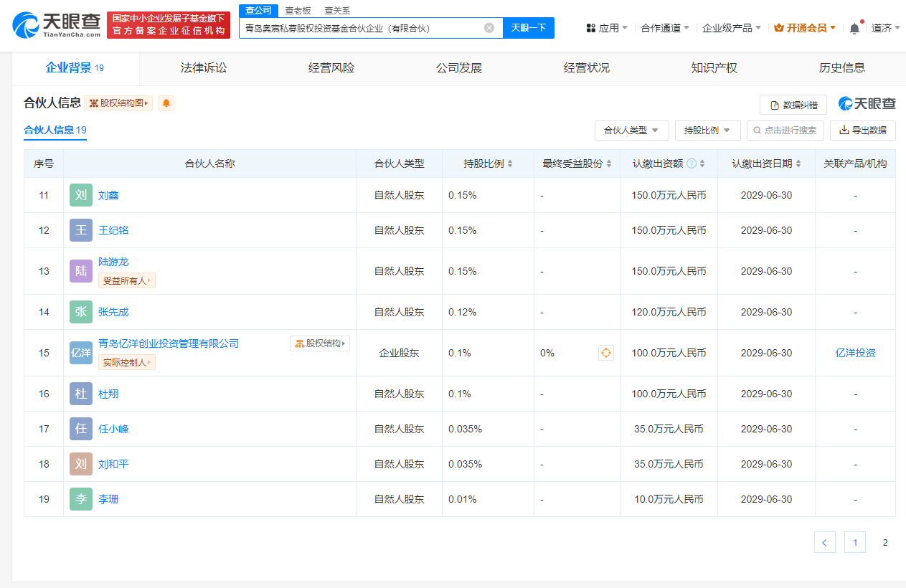Open the 应用 apps grid icon

click(590, 27)
